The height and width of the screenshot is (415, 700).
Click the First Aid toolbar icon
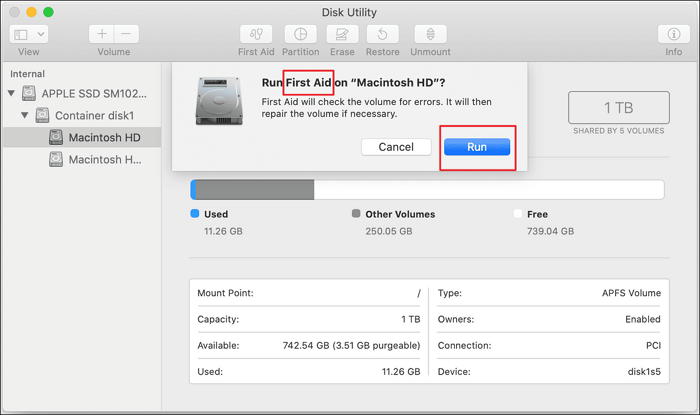coord(257,34)
